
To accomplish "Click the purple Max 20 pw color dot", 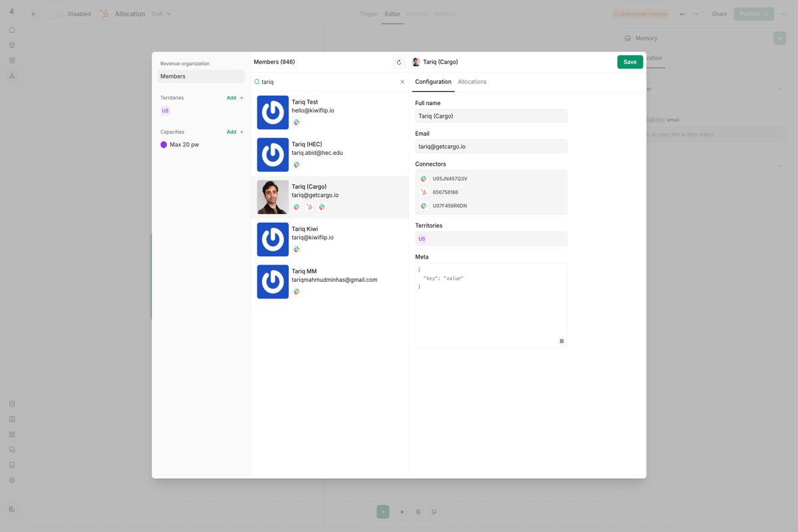I will click(164, 144).
